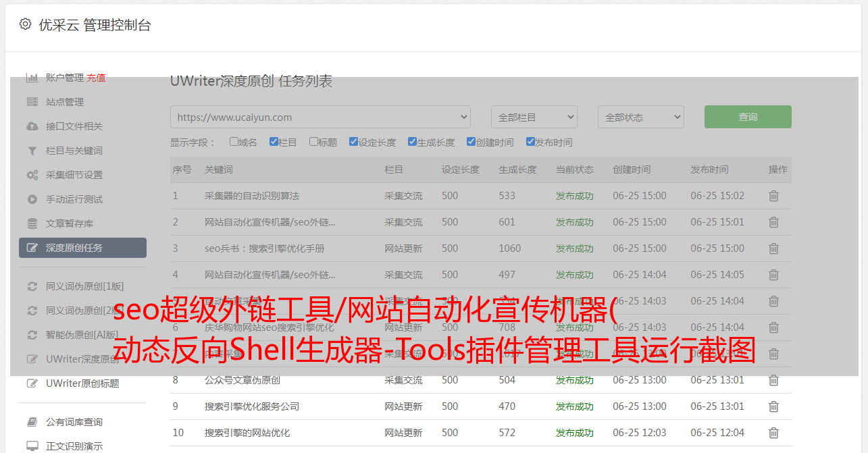Viewport: 868px width, 453px height.
Task: Click the red 充值 link
Action: (96, 78)
